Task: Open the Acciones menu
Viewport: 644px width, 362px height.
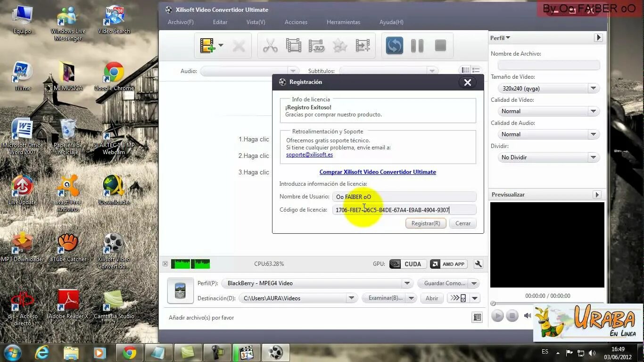Action: [x=296, y=22]
